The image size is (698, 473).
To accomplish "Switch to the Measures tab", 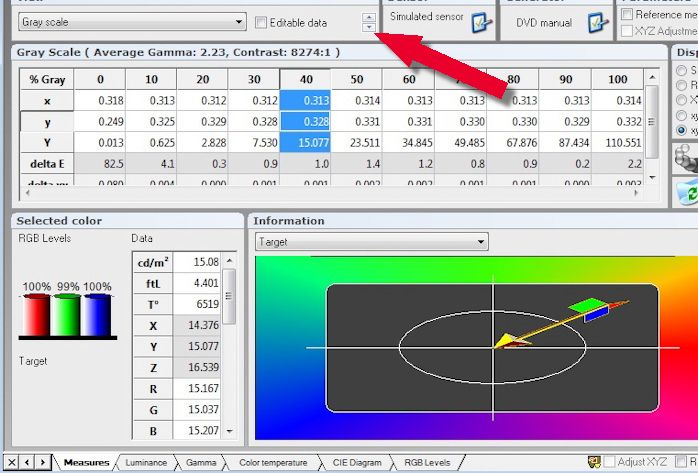I will click(86, 462).
